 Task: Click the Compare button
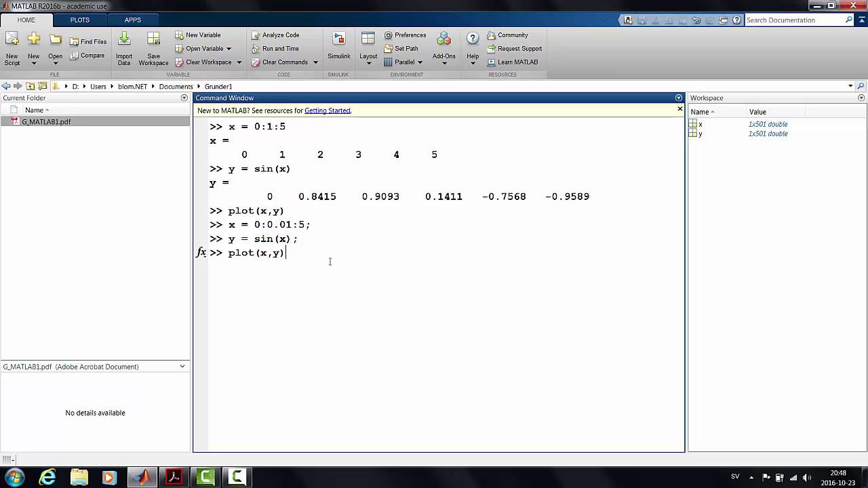(87, 56)
